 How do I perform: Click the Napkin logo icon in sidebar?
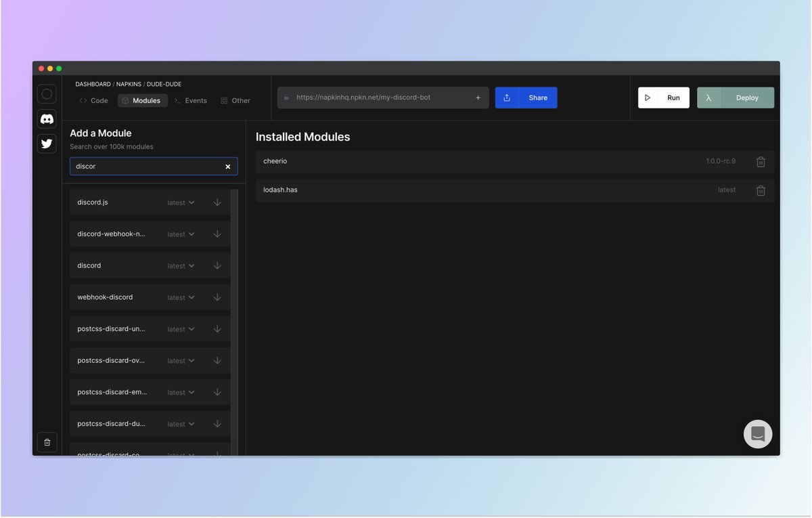(x=47, y=94)
